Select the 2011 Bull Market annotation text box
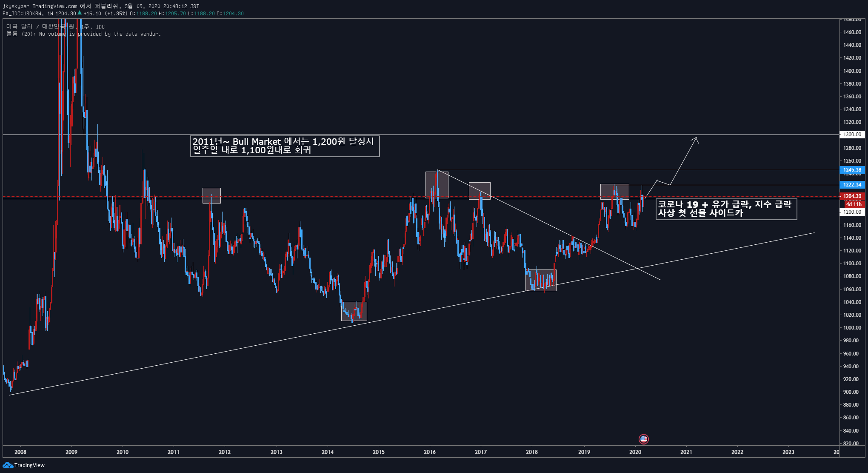The width and height of the screenshot is (868, 473). coord(284,146)
